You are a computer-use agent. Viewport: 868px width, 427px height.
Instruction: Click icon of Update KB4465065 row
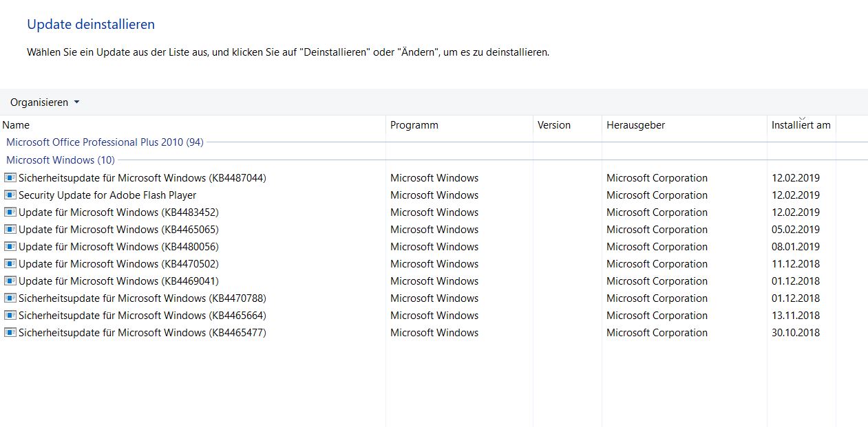(10, 230)
